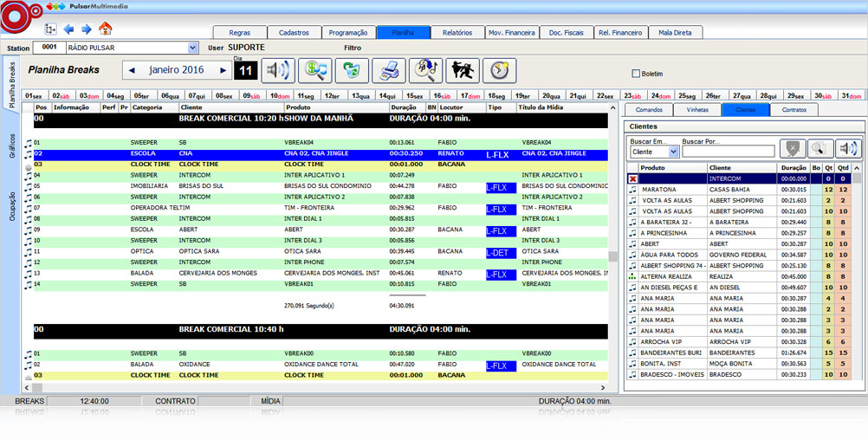Click the Dia 11 day box
Viewport: 868px width, 440px height.
pyautogui.click(x=245, y=71)
